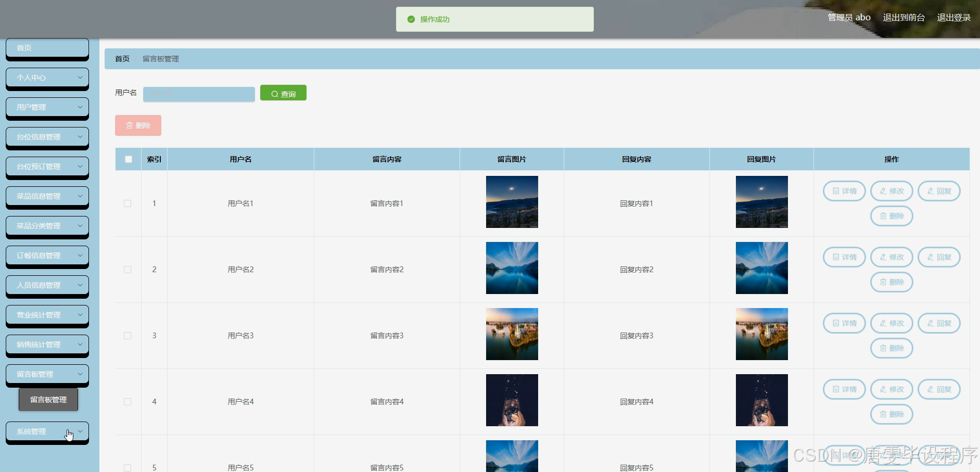Click the 修改 button for 用户名1
The image size is (980, 472).
892,191
